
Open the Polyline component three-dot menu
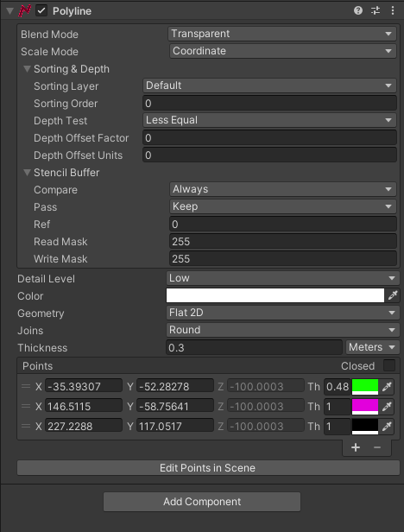point(393,10)
